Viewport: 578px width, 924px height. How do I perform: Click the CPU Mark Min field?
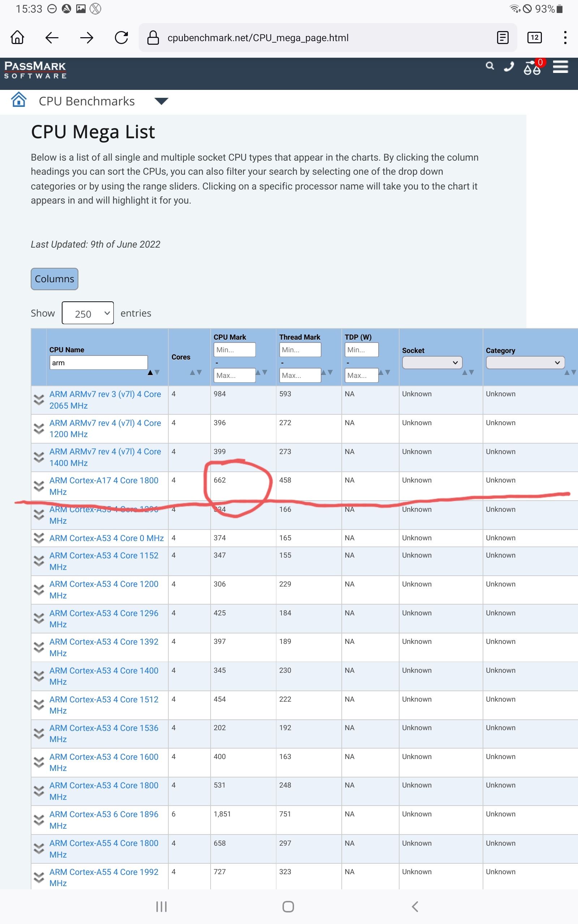coord(234,350)
